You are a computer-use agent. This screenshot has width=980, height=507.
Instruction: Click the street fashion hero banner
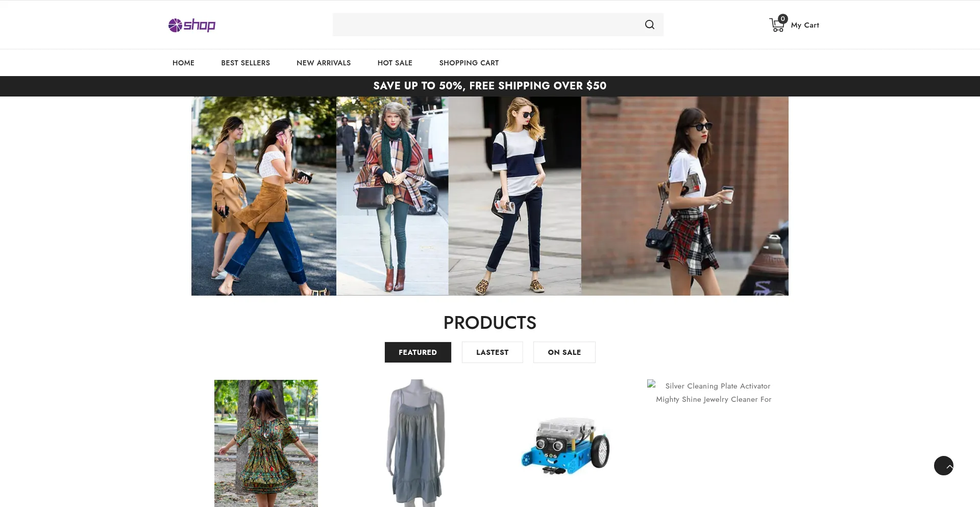pyautogui.click(x=489, y=196)
